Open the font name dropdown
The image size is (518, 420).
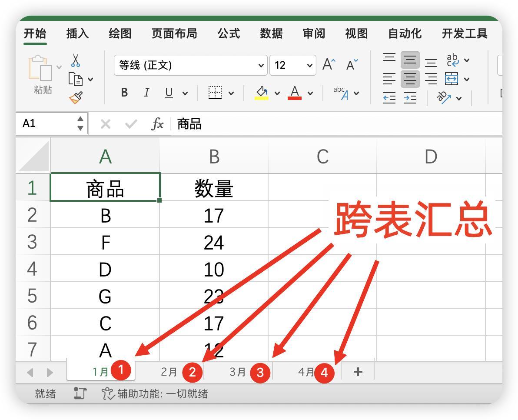(261, 66)
